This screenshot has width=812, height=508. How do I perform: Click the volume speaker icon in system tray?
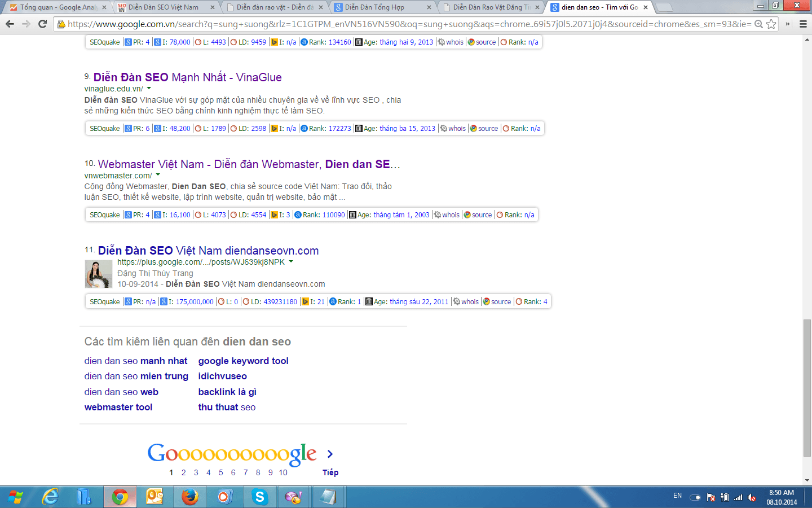point(752,497)
